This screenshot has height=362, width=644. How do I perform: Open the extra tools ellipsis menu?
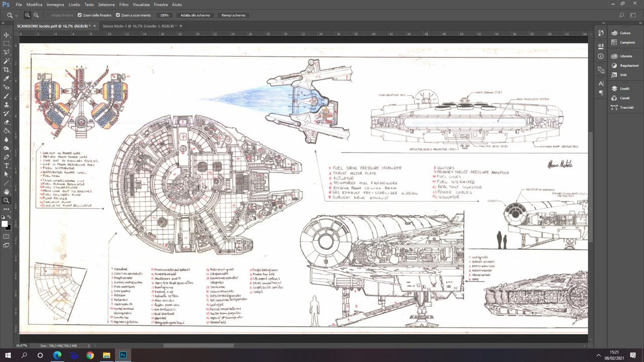[x=7, y=209]
